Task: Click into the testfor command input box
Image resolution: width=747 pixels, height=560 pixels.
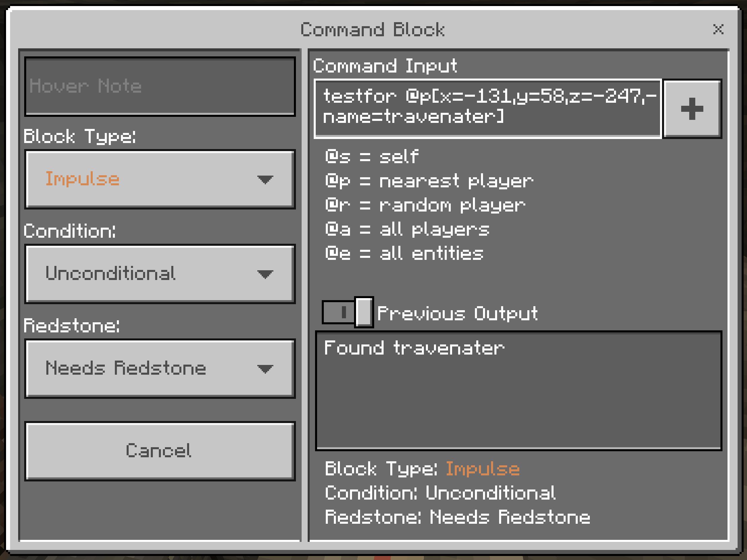Action: (x=487, y=109)
